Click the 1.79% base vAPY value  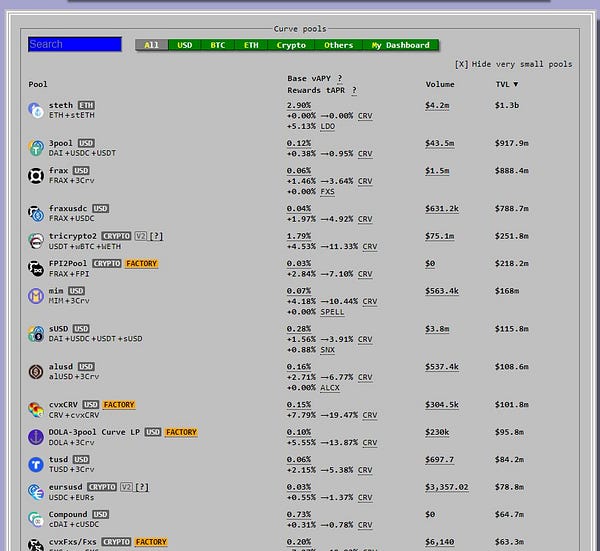299,236
